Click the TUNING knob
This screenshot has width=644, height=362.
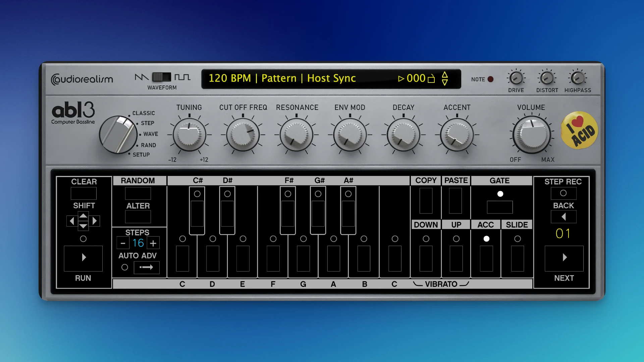pos(189,134)
